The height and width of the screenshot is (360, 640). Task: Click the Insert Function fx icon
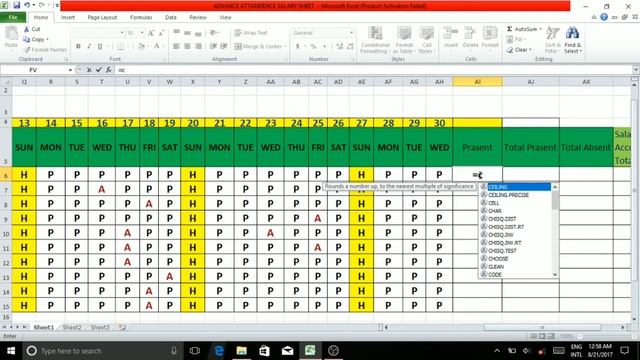coord(109,70)
